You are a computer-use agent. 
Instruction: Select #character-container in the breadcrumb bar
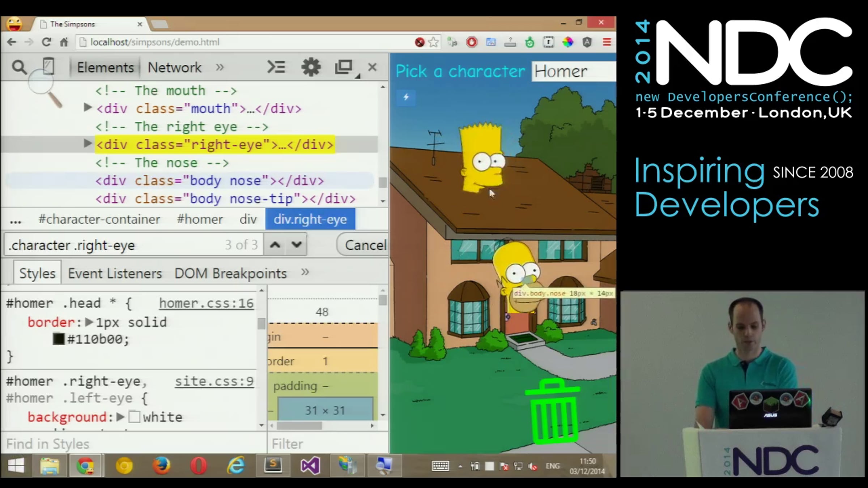99,219
